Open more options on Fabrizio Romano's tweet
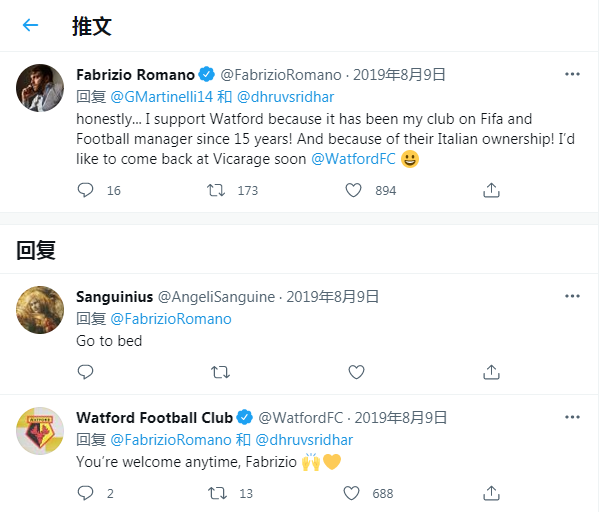The width and height of the screenshot is (604, 512). pyautogui.click(x=572, y=74)
